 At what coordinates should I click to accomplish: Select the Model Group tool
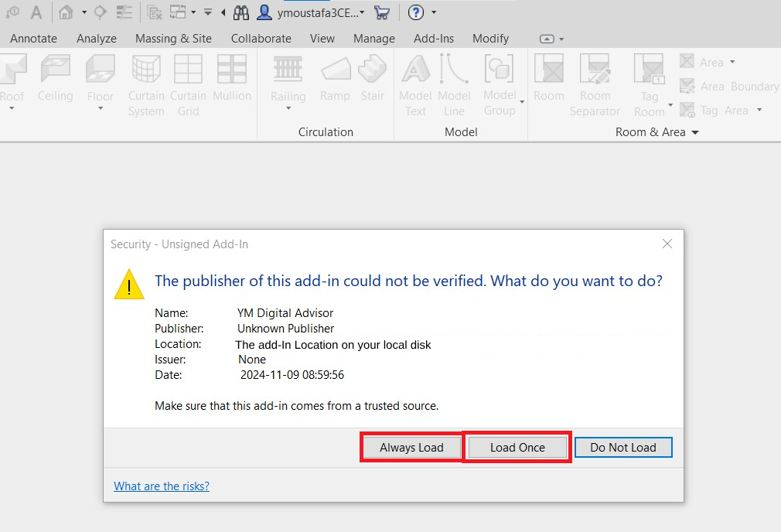[500, 85]
